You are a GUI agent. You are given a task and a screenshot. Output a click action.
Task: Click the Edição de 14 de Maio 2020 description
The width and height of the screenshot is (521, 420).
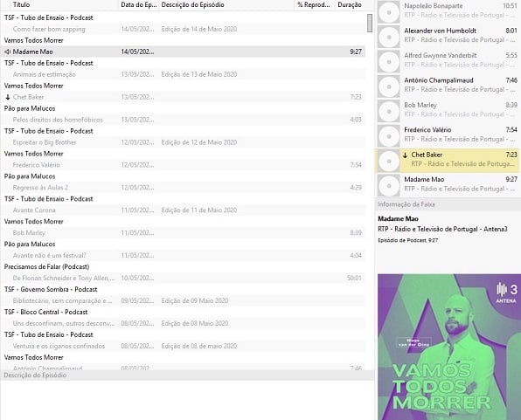tap(199, 29)
